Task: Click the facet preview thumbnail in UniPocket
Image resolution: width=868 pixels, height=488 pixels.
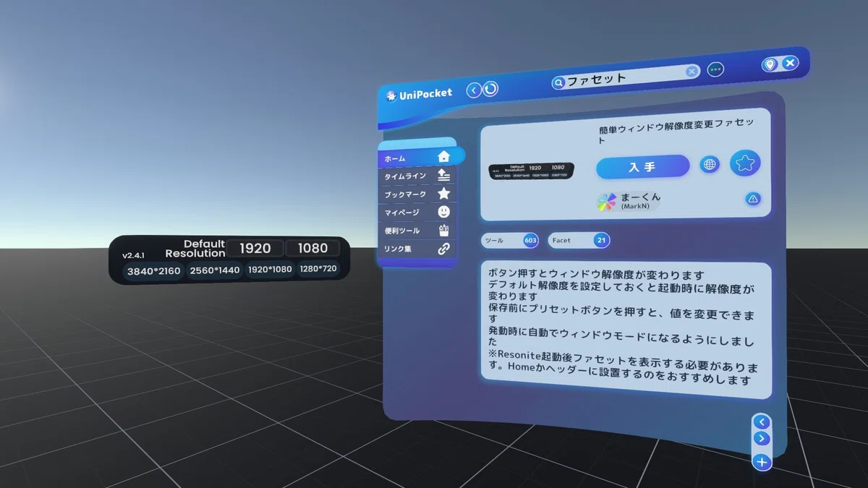Action: [x=532, y=171]
